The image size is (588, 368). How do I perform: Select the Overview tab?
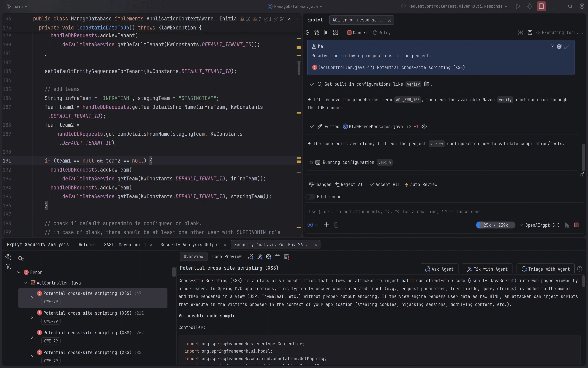click(193, 257)
